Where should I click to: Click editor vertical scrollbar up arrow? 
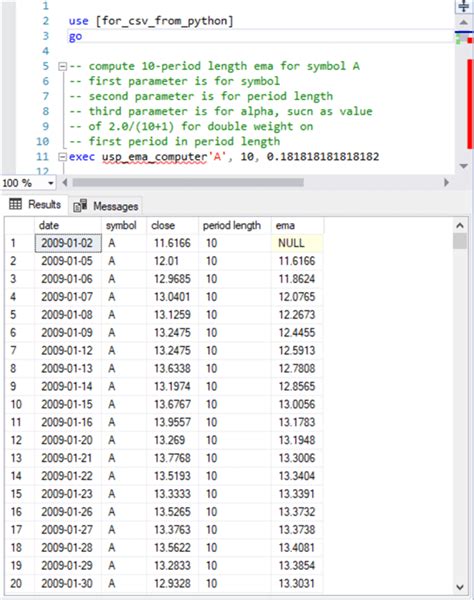(x=463, y=23)
